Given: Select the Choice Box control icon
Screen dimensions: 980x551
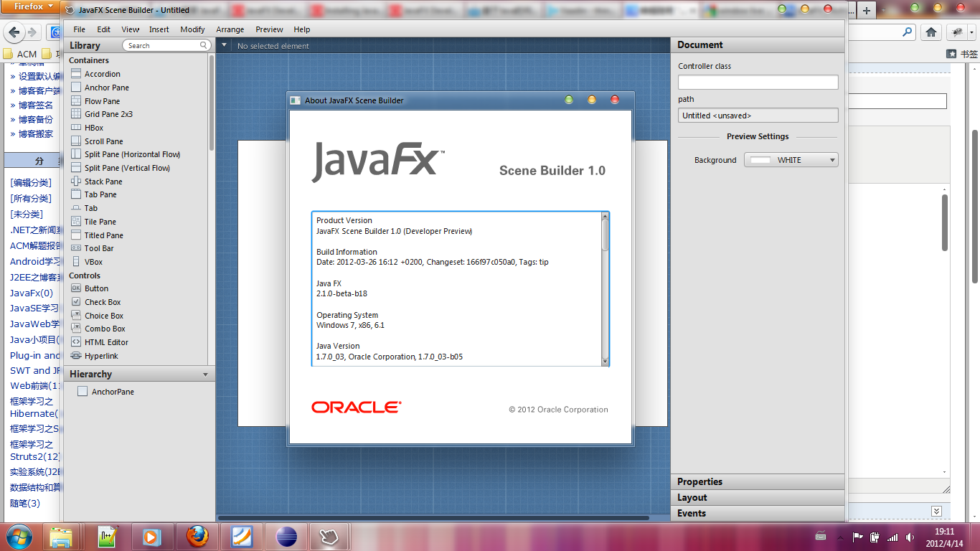Looking at the screenshot, I should [76, 316].
